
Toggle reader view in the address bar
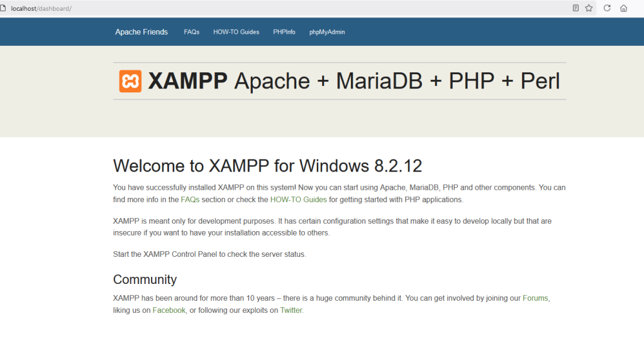(575, 8)
